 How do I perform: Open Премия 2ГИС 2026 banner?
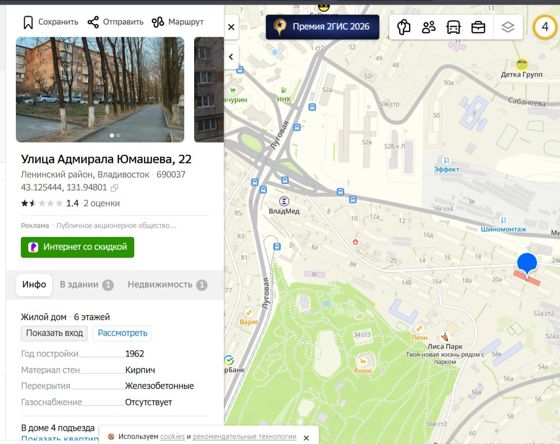tap(322, 27)
